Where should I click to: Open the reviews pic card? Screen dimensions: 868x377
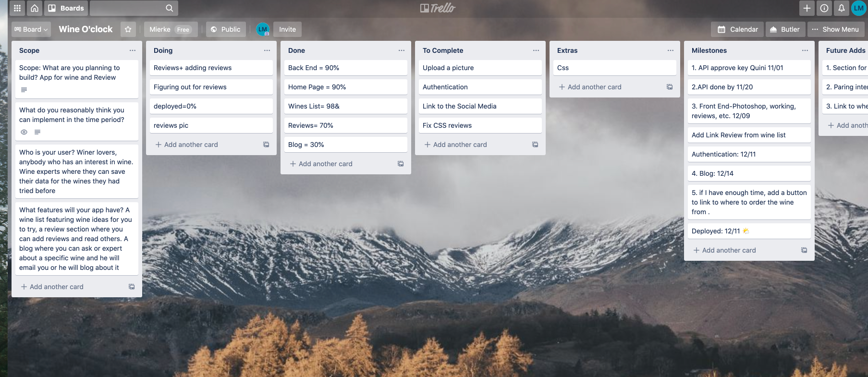[x=211, y=125]
